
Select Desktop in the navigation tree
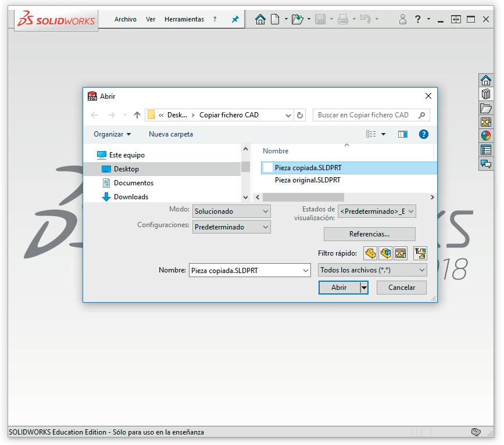coord(162,169)
